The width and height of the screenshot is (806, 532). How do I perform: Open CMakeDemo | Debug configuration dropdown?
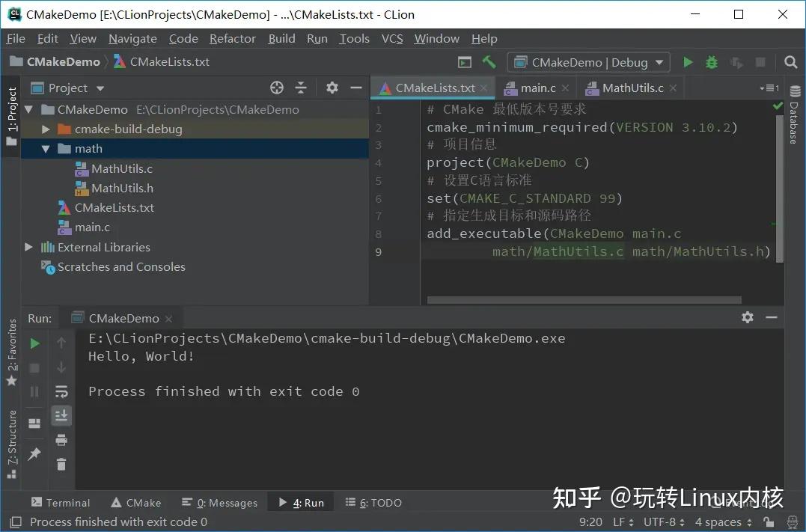tap(588, 62)
